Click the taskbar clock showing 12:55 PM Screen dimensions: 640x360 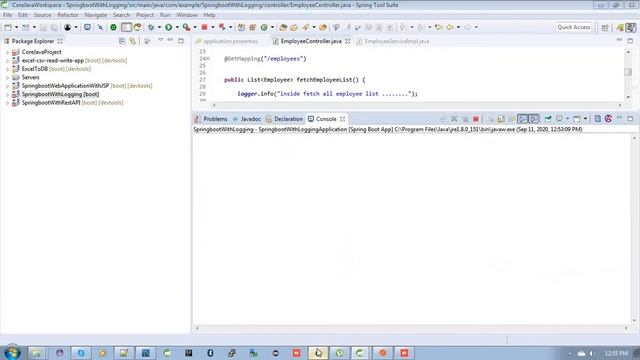[x=616, y=353]
